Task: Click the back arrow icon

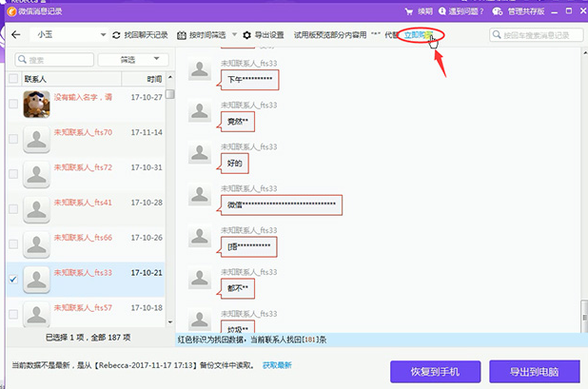Action: 16,35
